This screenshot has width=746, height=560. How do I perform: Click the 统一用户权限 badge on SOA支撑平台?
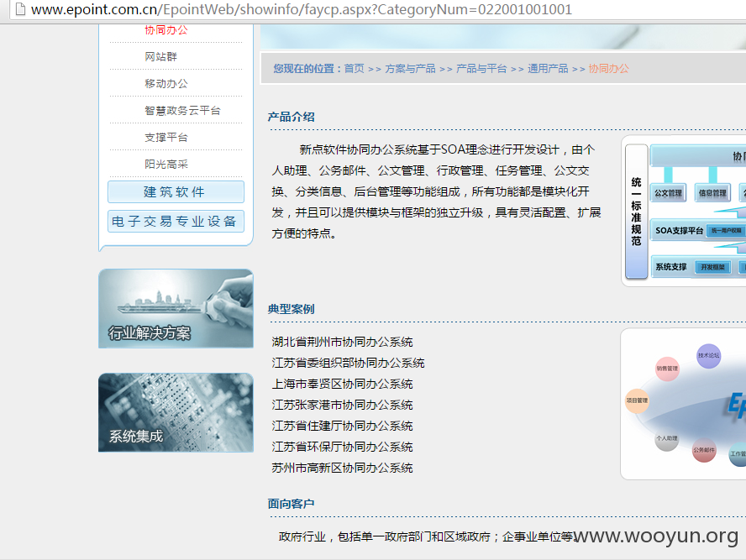tap(725, 230)
